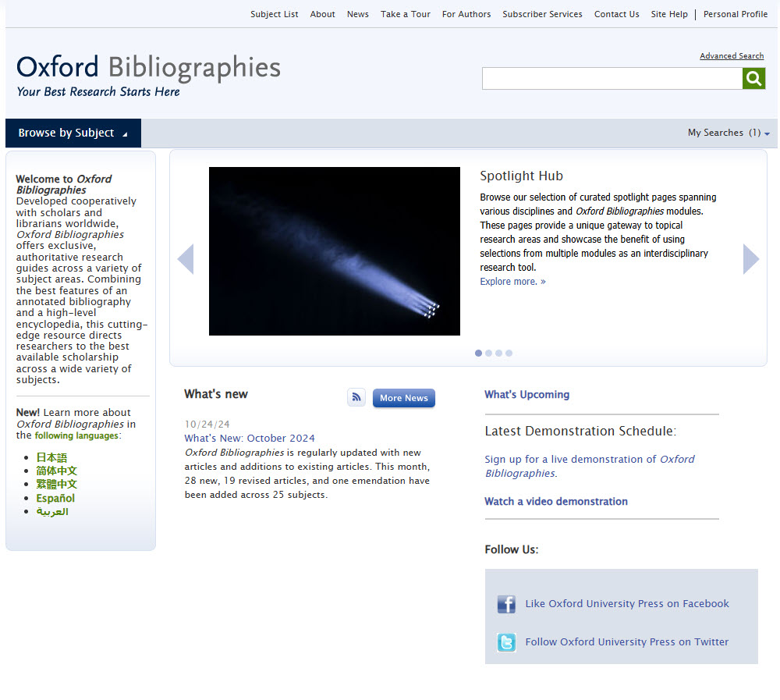This screenshot has height=700, width=780.
Task: Click the Facebook icon to like Oxford University Press
Action: click(x=506, y=603)
